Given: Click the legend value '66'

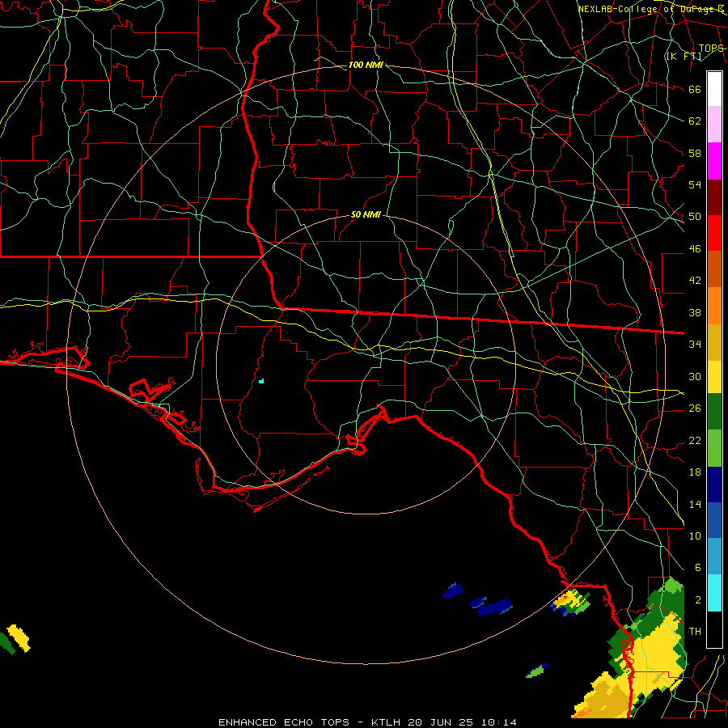Looking at the screenshot, I should coord(695,89).
